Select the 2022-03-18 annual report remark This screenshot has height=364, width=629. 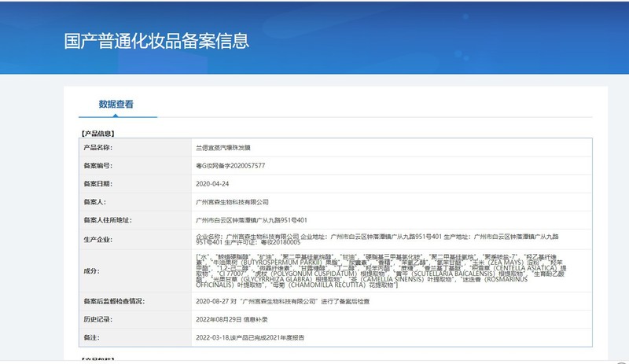[x=250, y=337]
